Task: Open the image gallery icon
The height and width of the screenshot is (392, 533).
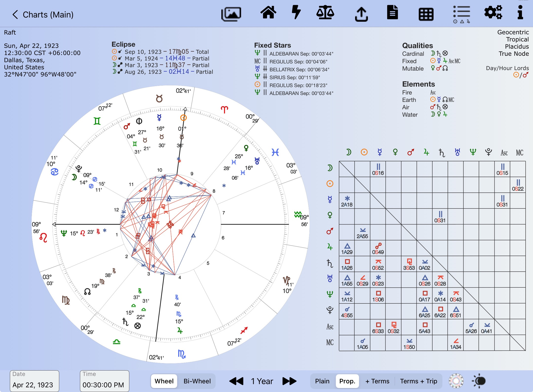Action: (x=231, y=14)
